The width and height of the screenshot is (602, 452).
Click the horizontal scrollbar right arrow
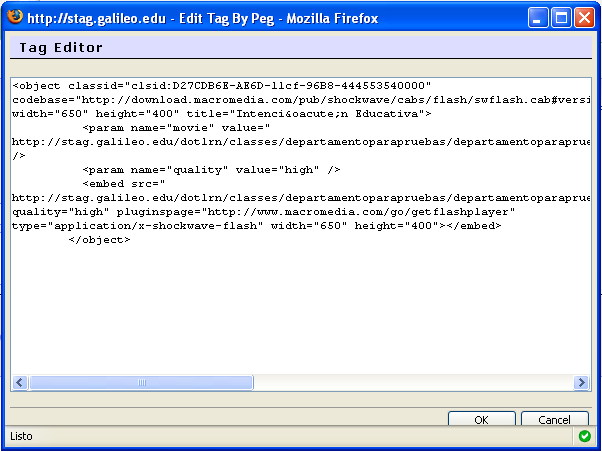(x=581, y=382)
